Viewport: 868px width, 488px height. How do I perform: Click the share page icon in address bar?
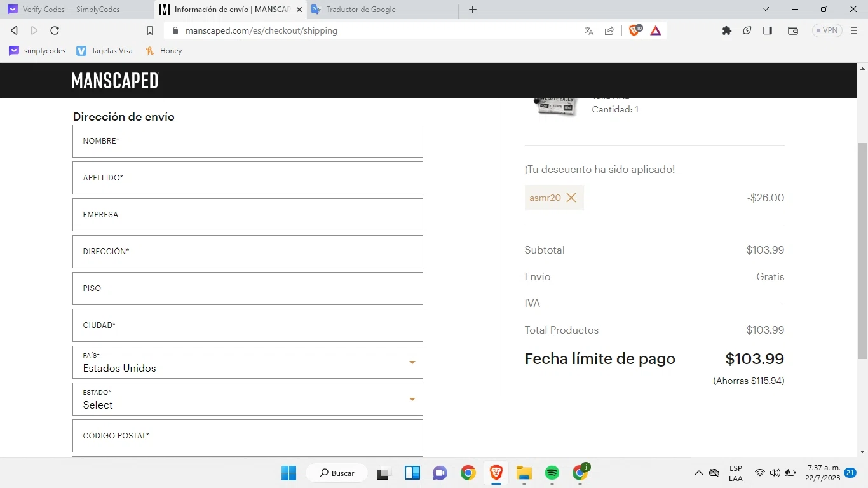pos(609,30)
